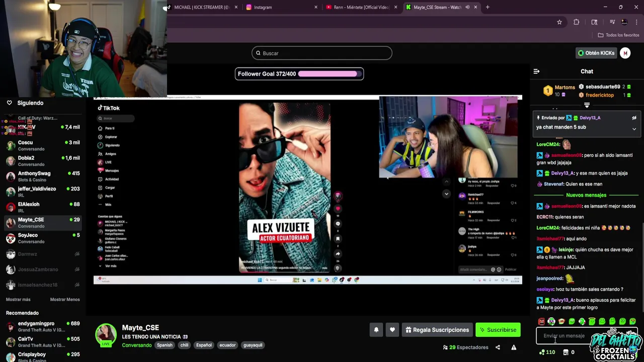Select Mayte_CSE in the followed list
This screenshot has height=362, width=644.
point(43,223)
